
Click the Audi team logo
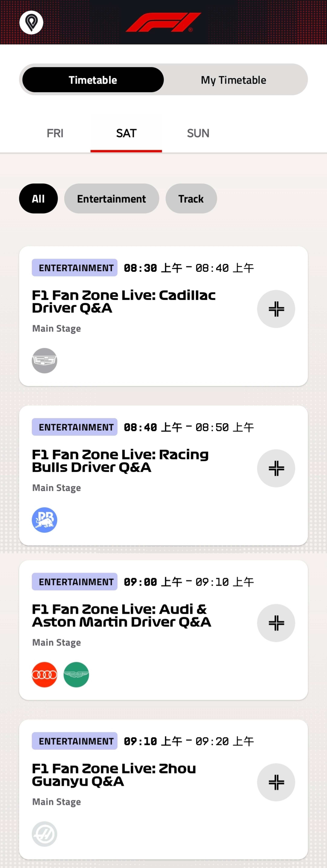click(45, 675)
